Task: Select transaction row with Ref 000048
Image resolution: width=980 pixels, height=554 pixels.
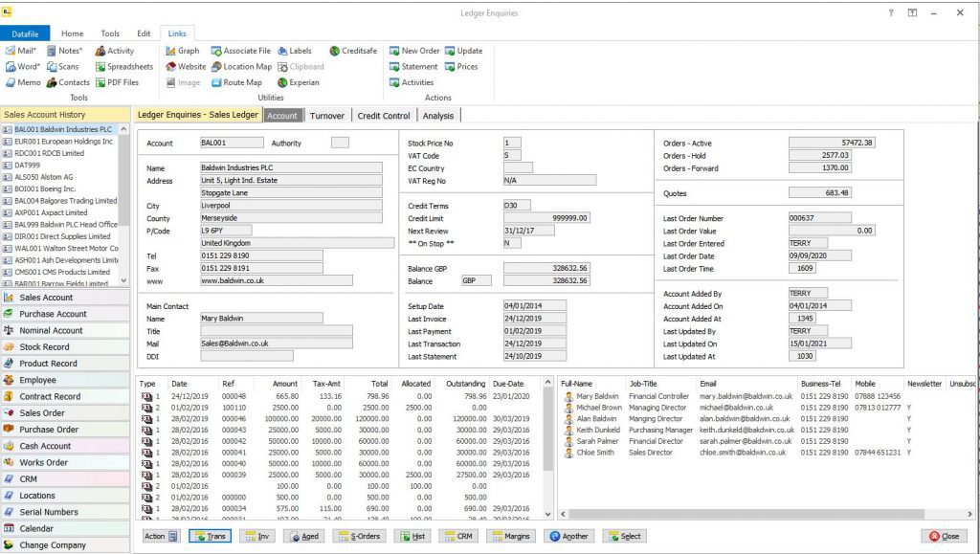Action: coord(340,396)
